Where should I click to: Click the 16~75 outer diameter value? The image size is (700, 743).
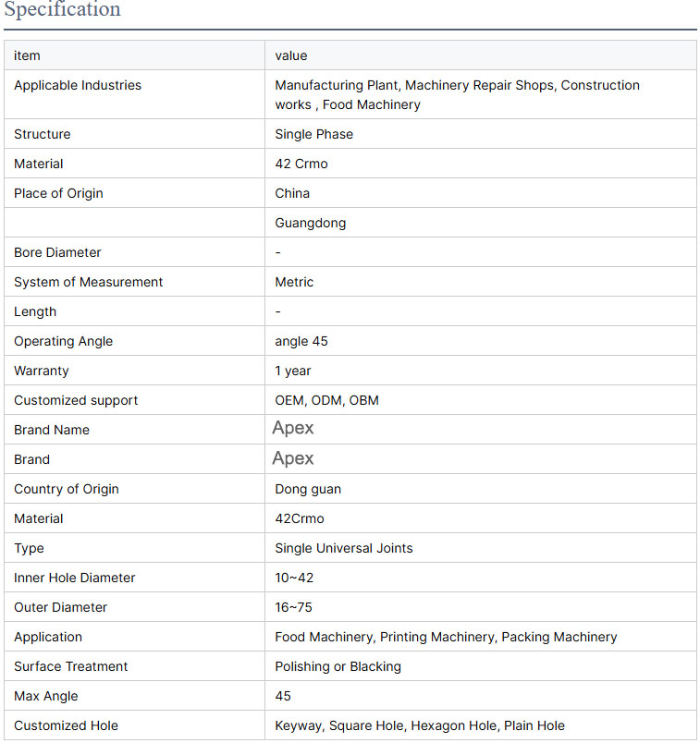(x=295, y=607)
